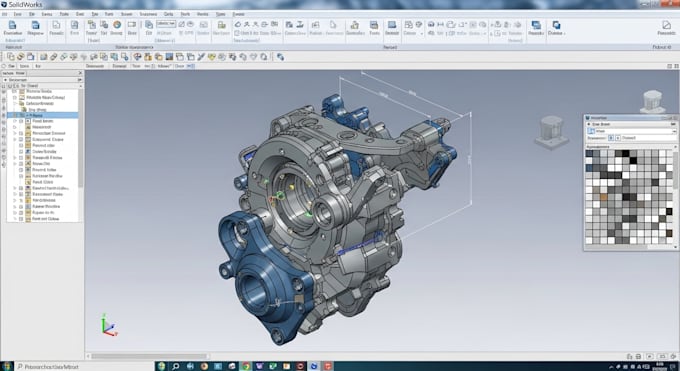Click the first large document icon in the ribbon
Viewport: 680px width, 371px height.
pos(13,25)
